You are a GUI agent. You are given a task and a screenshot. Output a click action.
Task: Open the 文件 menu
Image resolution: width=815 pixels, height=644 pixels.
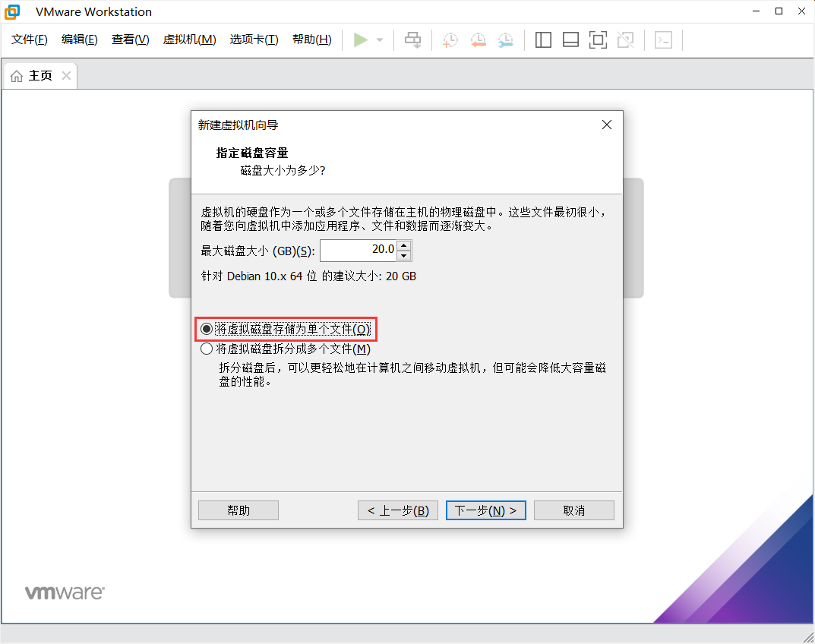tap(29, 39)
